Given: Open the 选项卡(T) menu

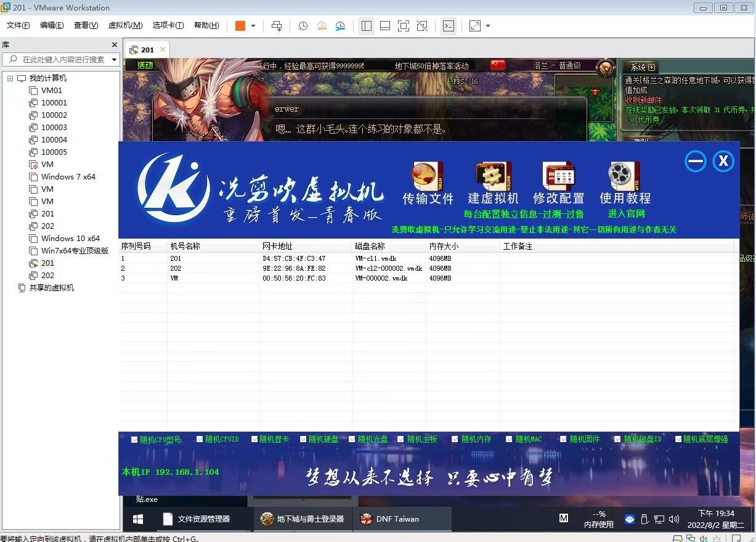Looking at the screenshot, I should tap(168, 25).
